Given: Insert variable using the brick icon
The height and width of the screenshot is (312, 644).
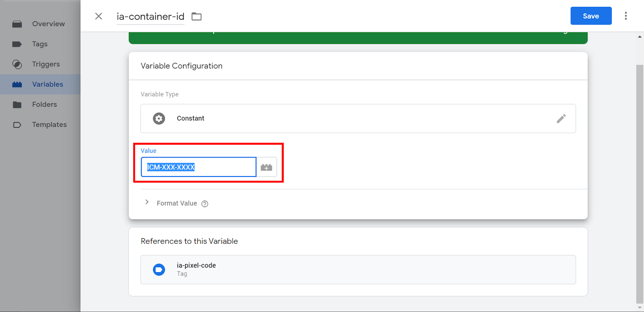Looking at the screenshot, I should (266, 167).
